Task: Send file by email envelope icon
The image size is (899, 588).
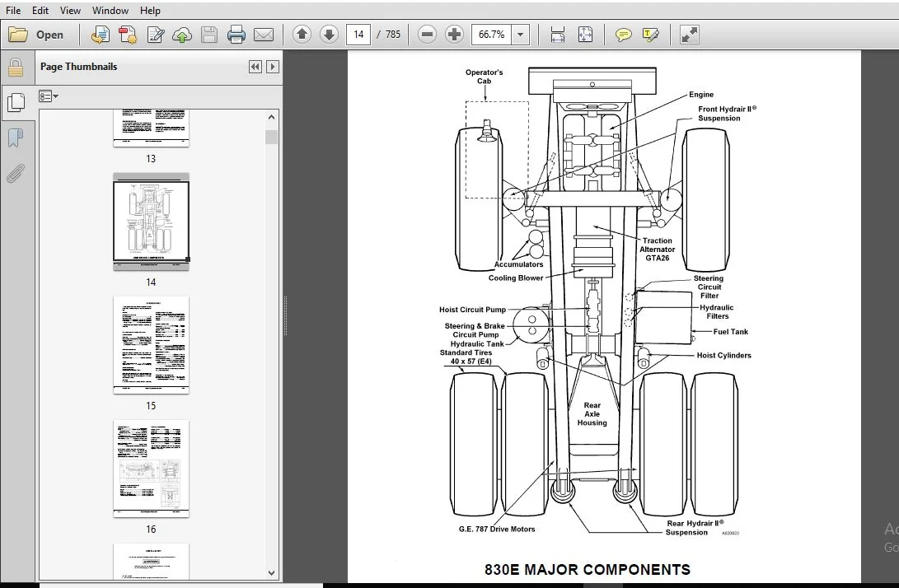Action: pos(264,35)
